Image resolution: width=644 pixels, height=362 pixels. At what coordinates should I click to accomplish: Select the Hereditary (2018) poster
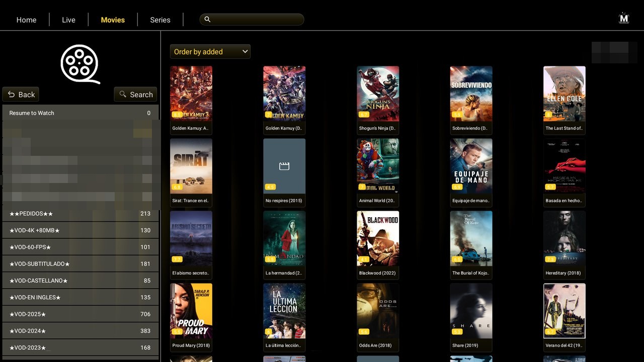click(x=565, y=238)
